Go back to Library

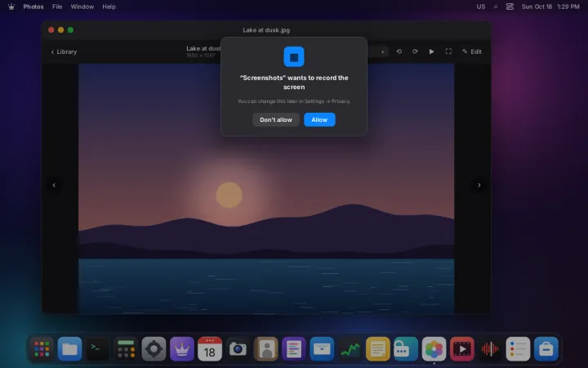(64, 52)
